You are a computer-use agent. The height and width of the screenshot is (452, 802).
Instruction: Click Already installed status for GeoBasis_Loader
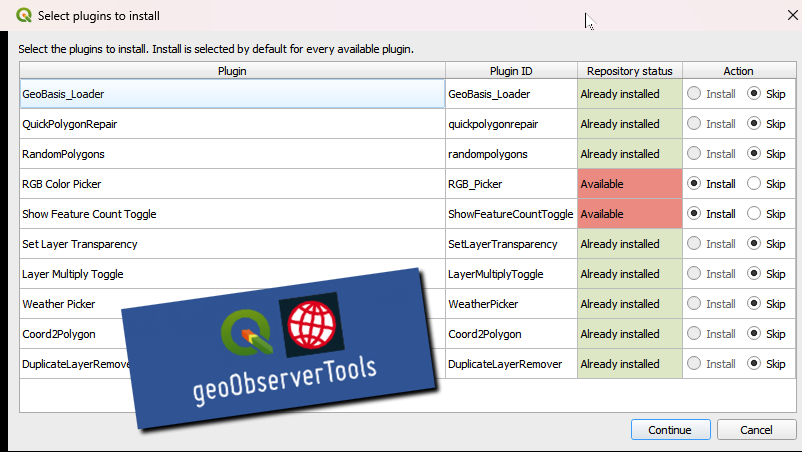(x=630, y=94)
